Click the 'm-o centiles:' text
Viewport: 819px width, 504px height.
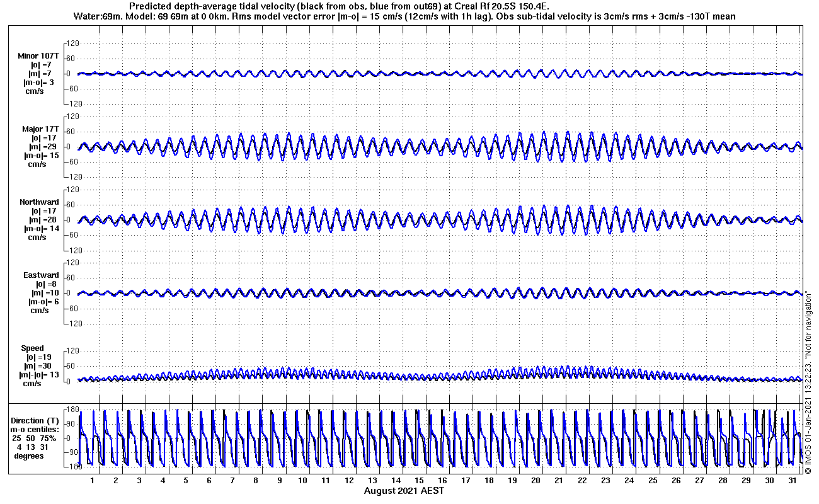tap(36, 429)
